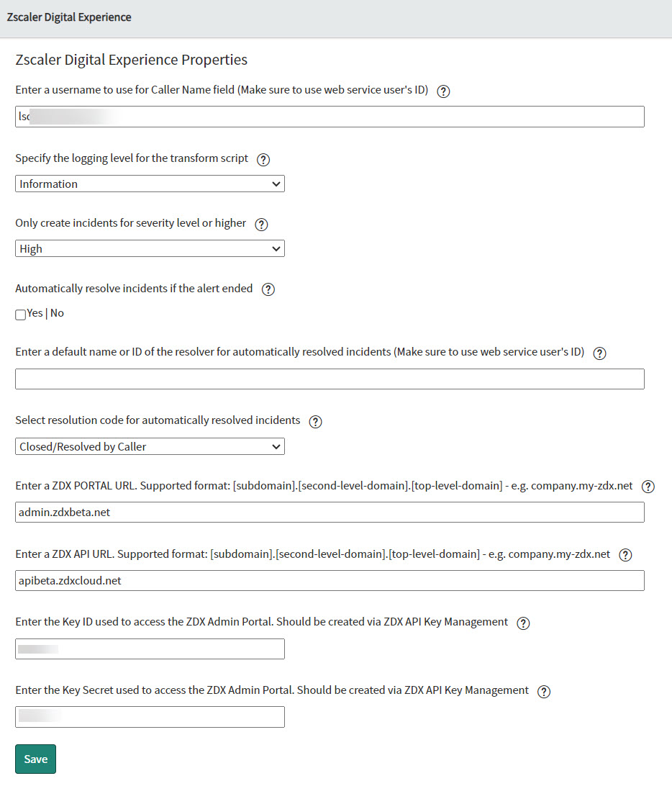This screenshot has height=799, width=672.
Task: Save the Zscaler Digital Experience properties
Action: pos(35,759)
